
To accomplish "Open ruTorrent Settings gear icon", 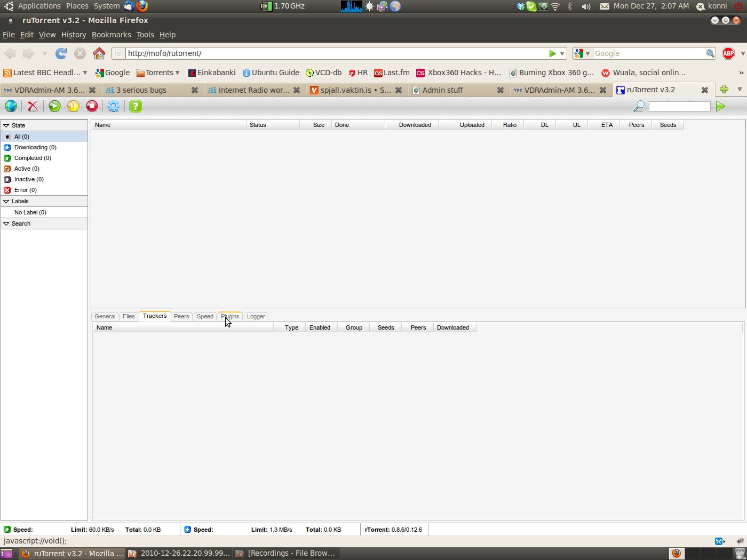I will click(x=113, y=106).
